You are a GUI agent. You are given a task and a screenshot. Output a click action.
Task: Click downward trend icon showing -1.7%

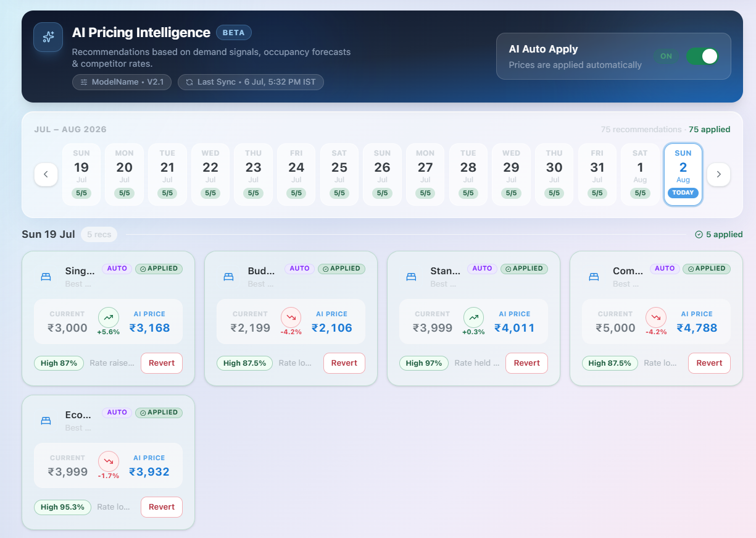click(x=109, y=461)
